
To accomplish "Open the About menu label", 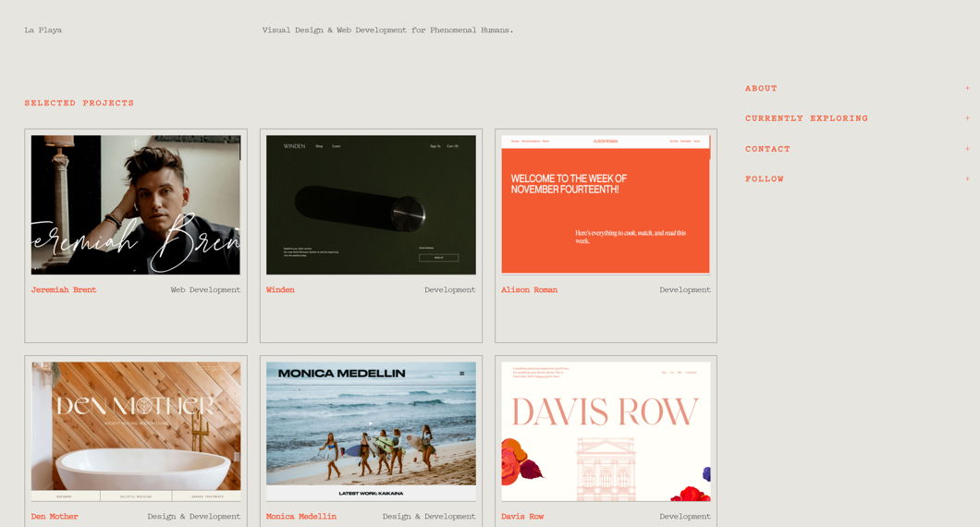I will (761, 88).
